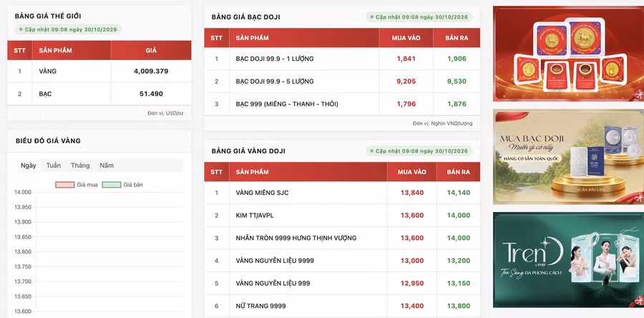The width and height of the screenshot is (644, 318).
Task: Click update badge in silver price panel
Action: 419,17
